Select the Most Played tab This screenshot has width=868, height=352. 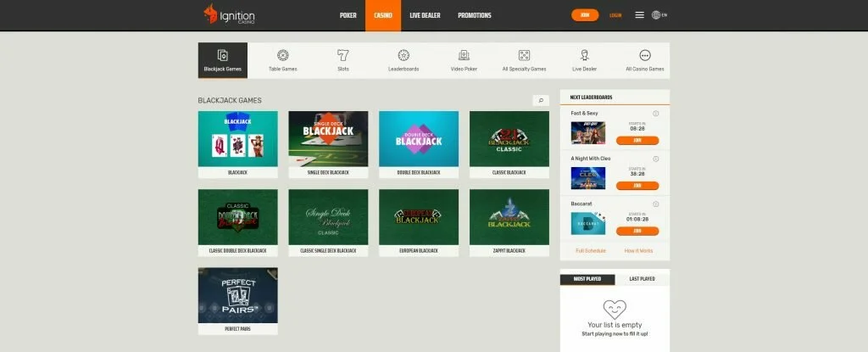click(x=587, y=279)
